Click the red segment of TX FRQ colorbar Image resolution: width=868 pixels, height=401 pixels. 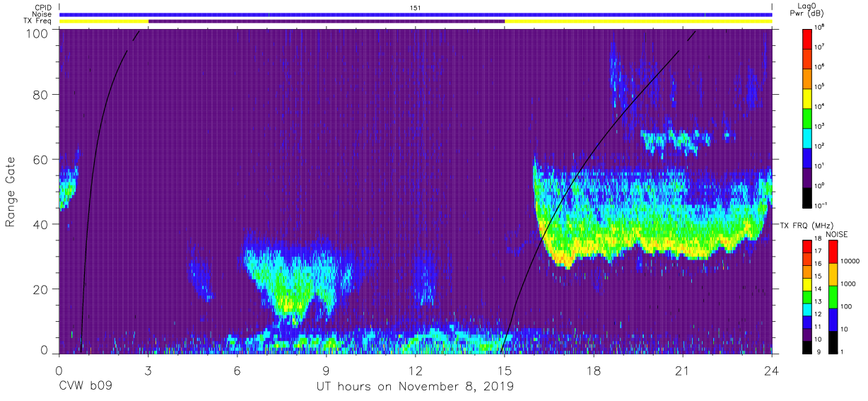click(807, 247)
